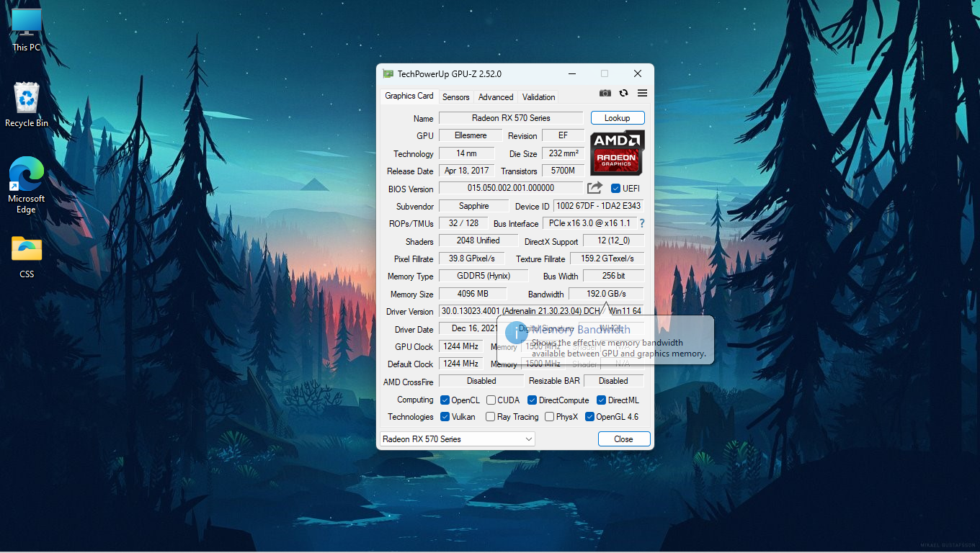
Task: Toggle the UEFI checkbox
Action: pos(615,189)
